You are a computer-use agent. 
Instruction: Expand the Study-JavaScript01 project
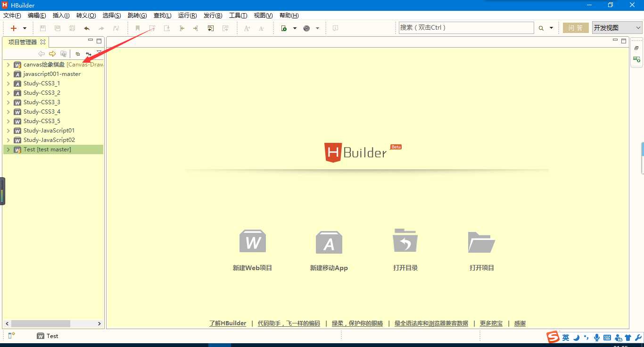(8, 131)
